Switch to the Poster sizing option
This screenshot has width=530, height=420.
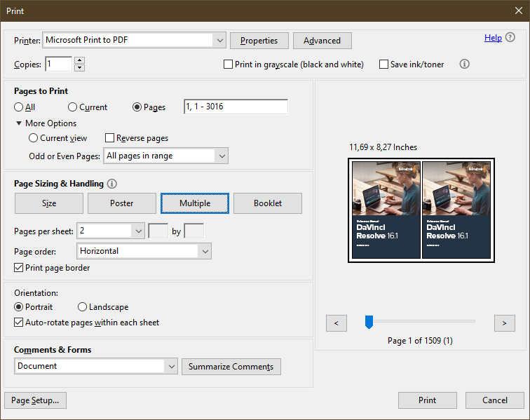(x=122, y=203)
